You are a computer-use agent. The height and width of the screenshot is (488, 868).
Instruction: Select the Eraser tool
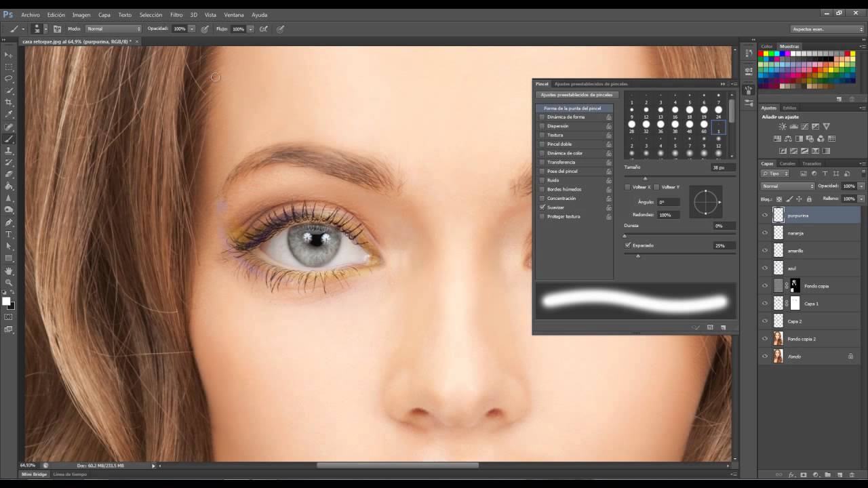pyautogui.click(x=9, y=174)
